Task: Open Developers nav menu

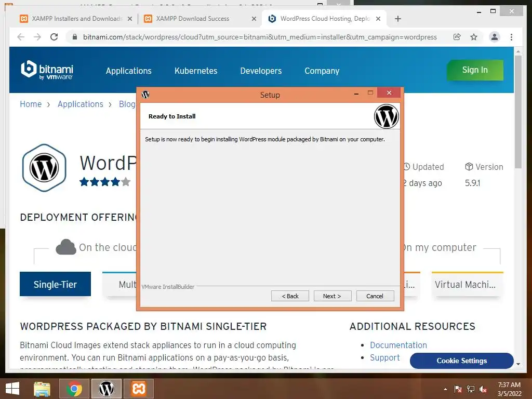Action: pos(261,71)
